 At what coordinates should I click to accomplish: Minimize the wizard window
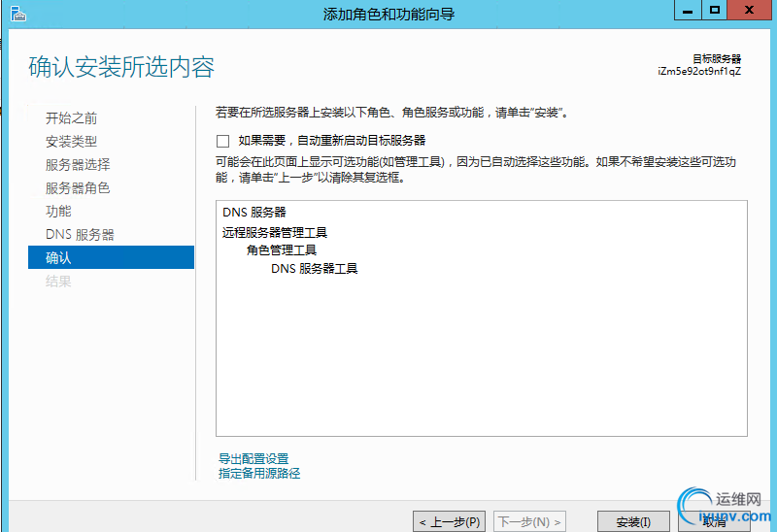coord(688,10)
